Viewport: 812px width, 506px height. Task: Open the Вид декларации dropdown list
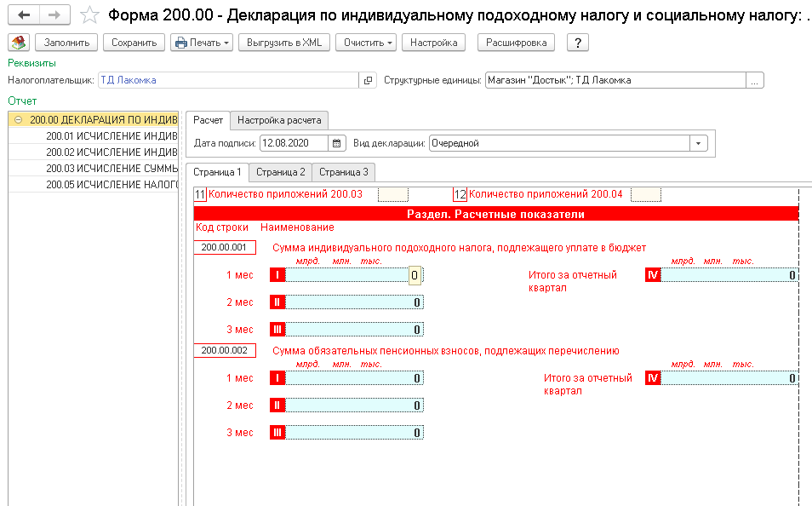tap(699, 143)
